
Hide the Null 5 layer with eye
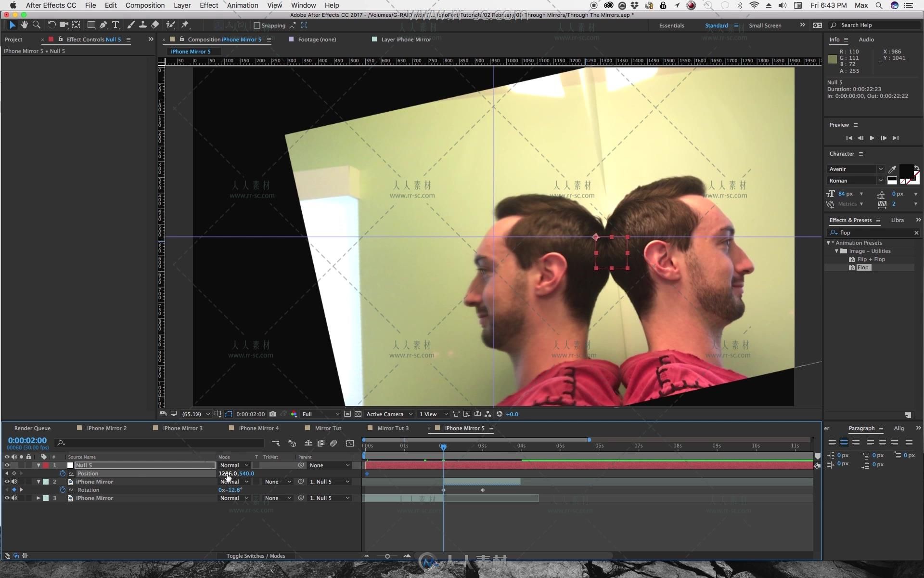pos(7,465)
